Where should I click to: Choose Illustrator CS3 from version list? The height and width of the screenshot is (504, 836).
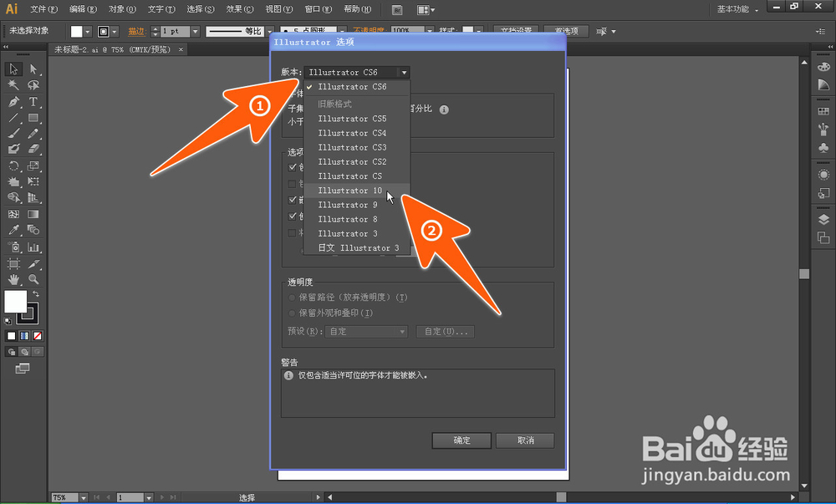coord(357,147)
